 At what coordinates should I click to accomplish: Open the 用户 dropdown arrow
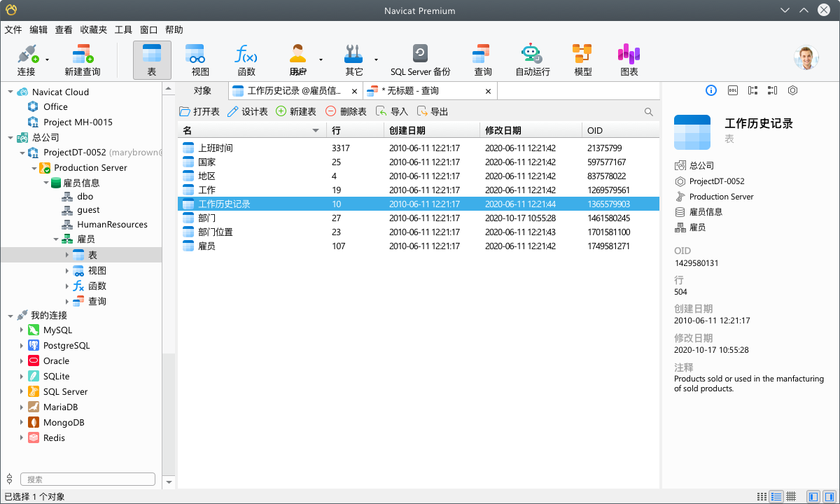pyautogui.click(x=321, y=60)
